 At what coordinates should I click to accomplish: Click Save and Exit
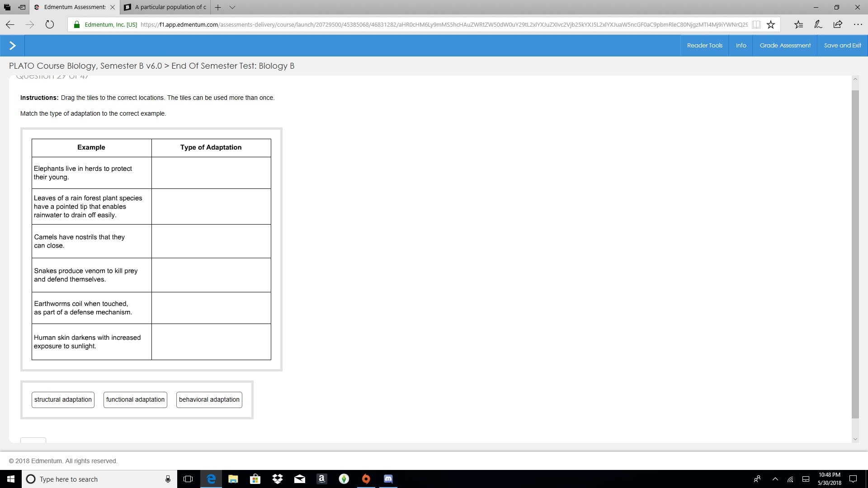point(842,46)
